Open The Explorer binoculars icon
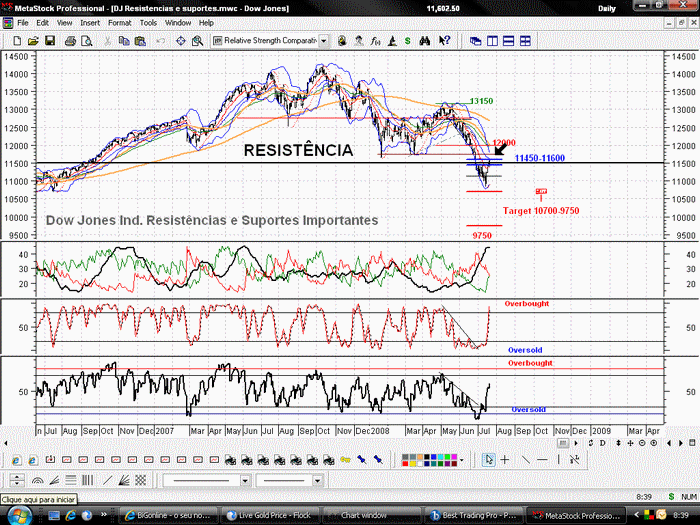The image size is (700, 525). tap(425, 41)
